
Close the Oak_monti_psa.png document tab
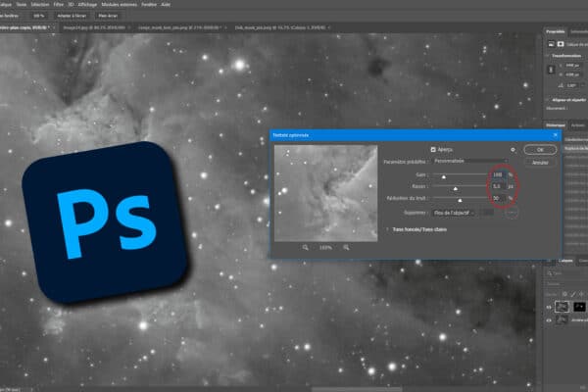(x=329, y=27)
